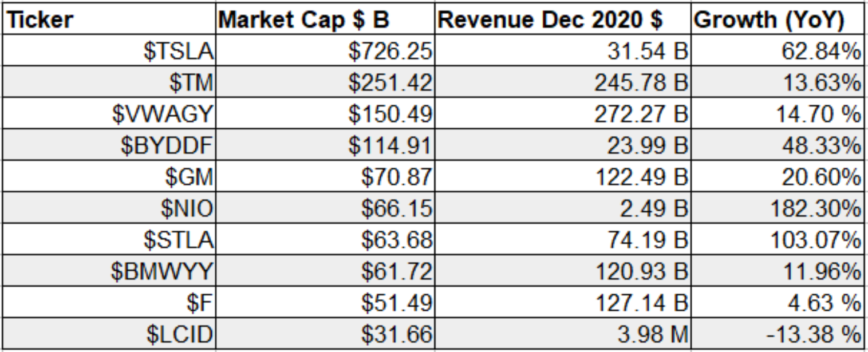The width and height of the screenshot is (868, 352).
Task: Select the Ticker header cell
Action: (x=108, y=20)
